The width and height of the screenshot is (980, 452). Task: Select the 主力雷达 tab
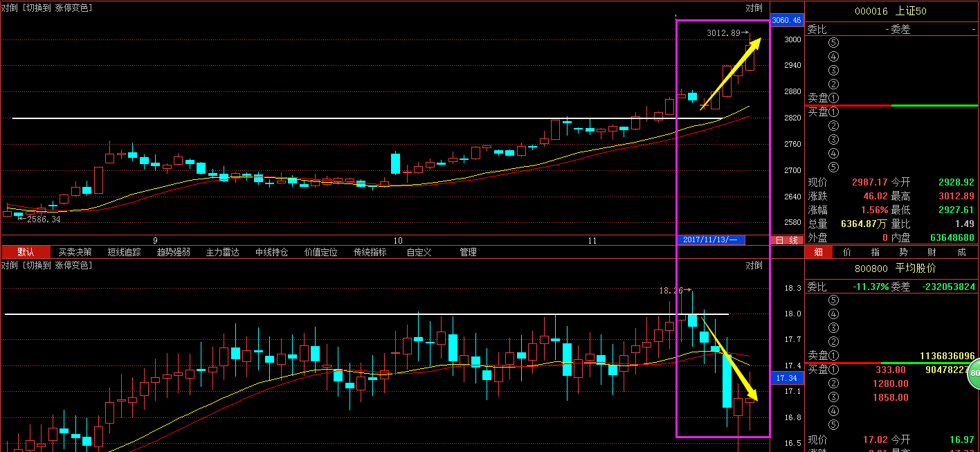coord(222,252)
